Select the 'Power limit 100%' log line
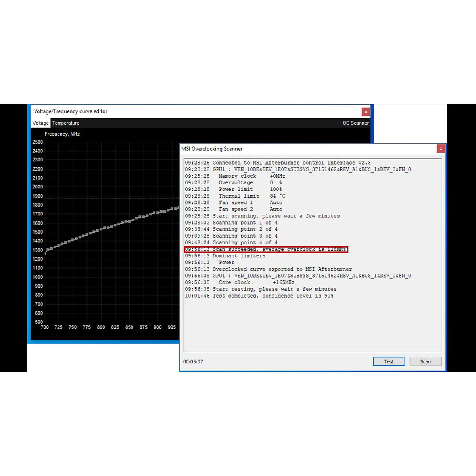This screenshot has width=476, height=476. click(x=233, y=189)
